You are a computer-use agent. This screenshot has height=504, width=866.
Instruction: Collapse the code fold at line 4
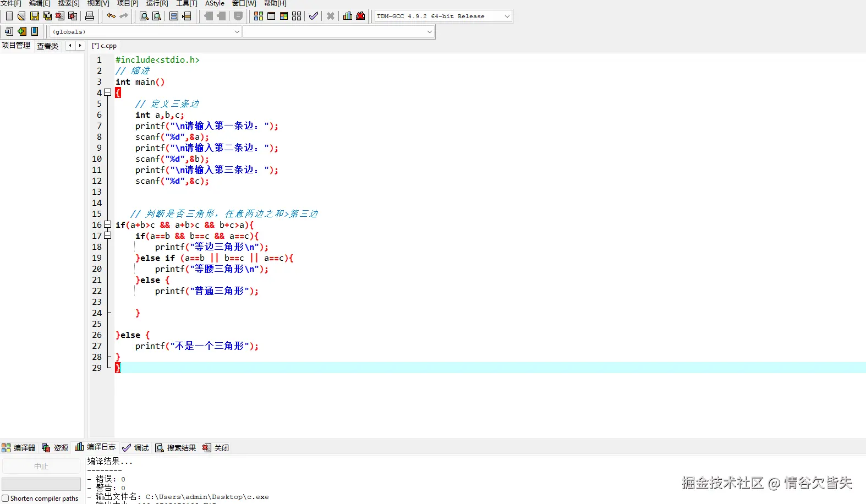point(108,92)
